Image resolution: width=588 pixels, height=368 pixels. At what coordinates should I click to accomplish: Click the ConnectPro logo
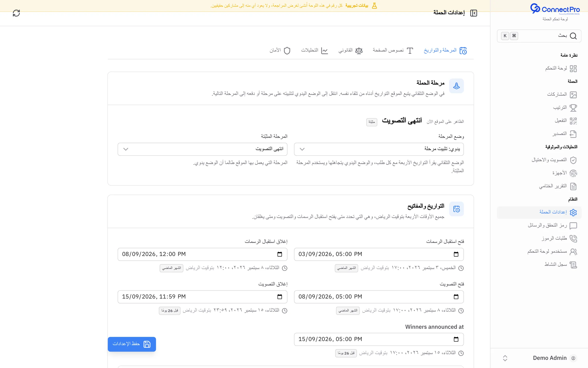click(555, 9)
